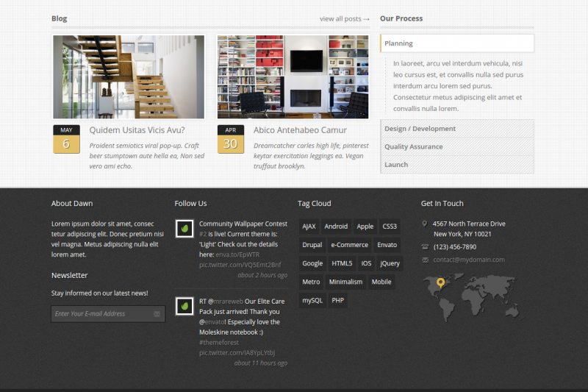Expand the Design / Development accordion section
This screenshot has width=588, height=392.
click(x=420, y=129)
